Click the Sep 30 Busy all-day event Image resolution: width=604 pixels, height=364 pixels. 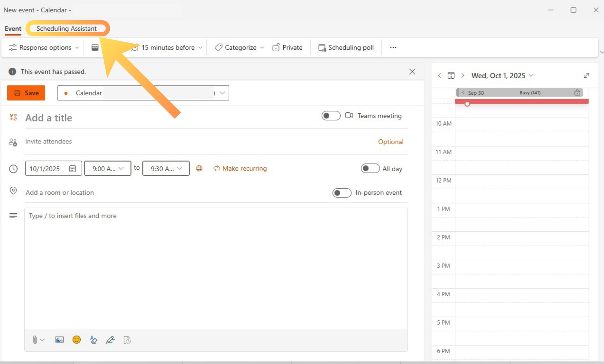click(x=520, y=93)
